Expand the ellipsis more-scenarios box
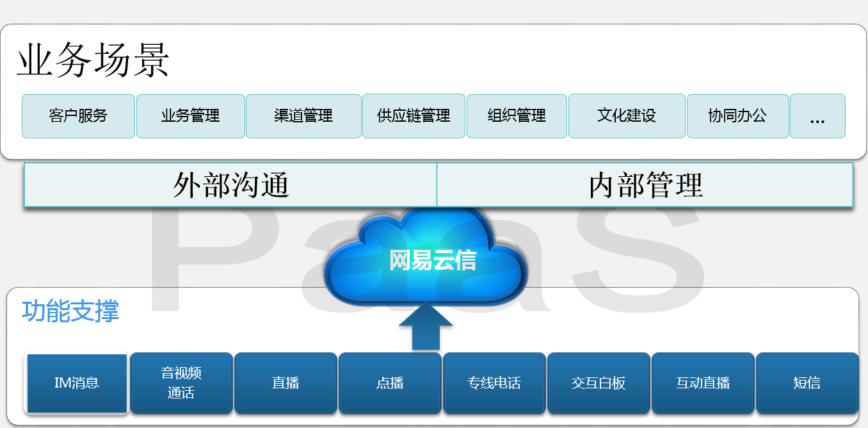Image resolution: width=868 pixels, height=428 pixels. click(x=817, y=116)
